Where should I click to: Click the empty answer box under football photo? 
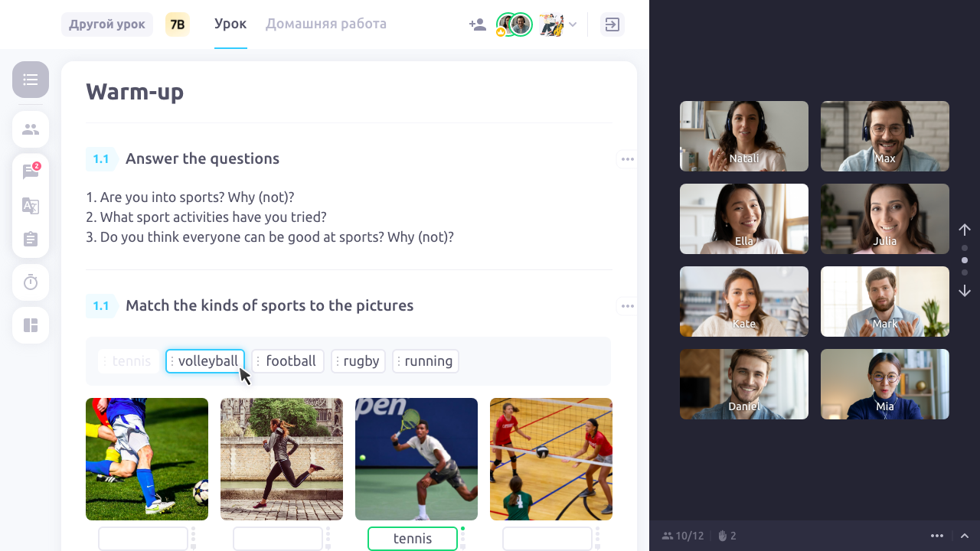coord(143,538)
